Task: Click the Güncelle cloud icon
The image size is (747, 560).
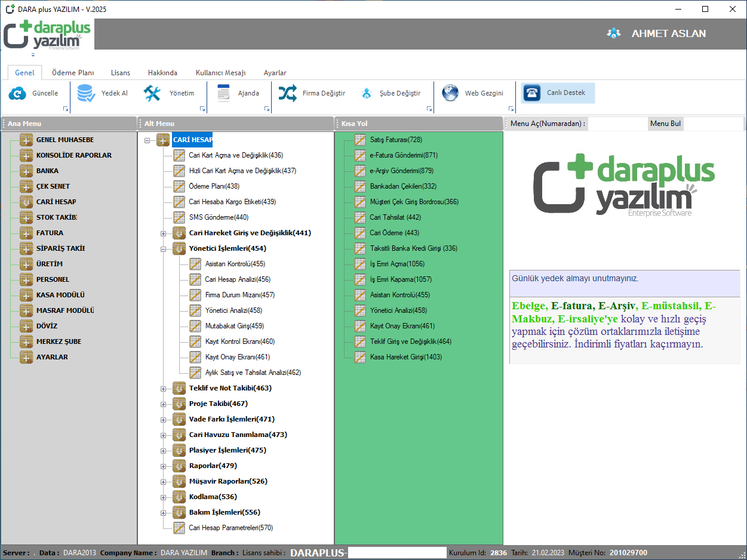Action: tap(19, 93)
